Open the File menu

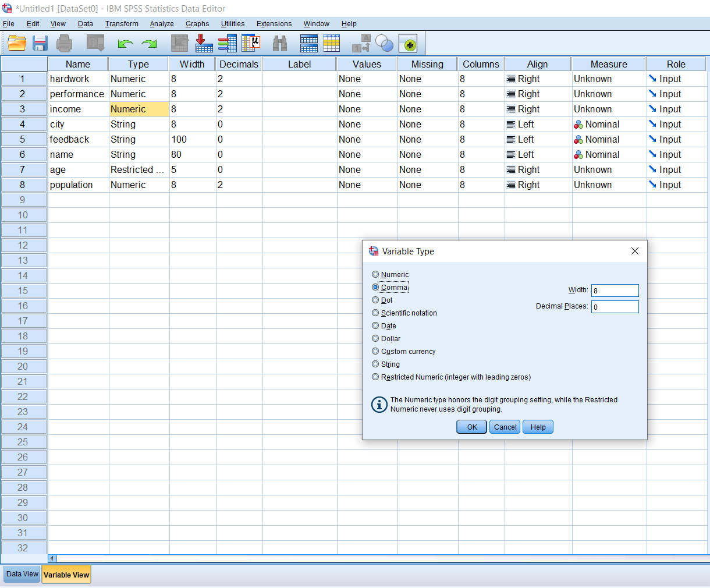[9, 24]
